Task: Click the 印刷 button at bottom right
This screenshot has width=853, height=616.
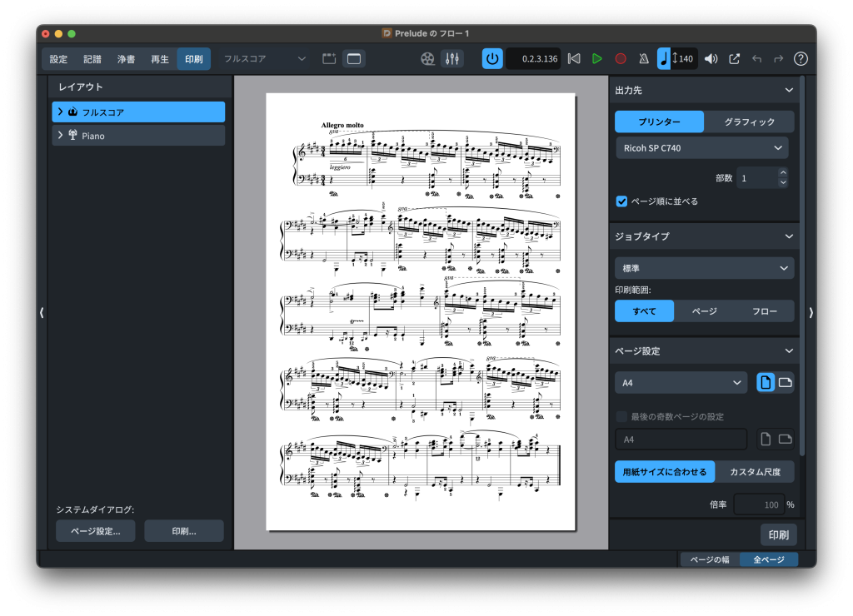Action: [x=778, y=534]
